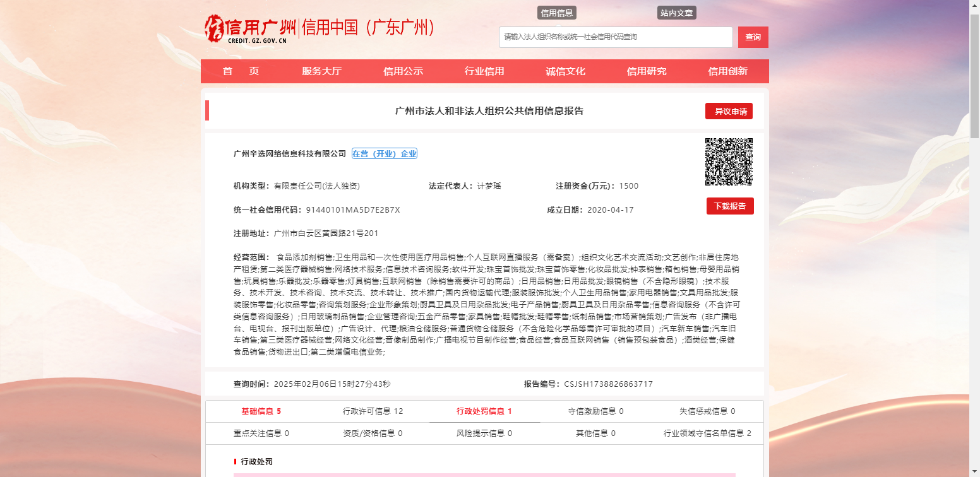Screen dimensions: 980x477
Task: Open the 行业信用 menu item
Action: click(x=484, y=71)
